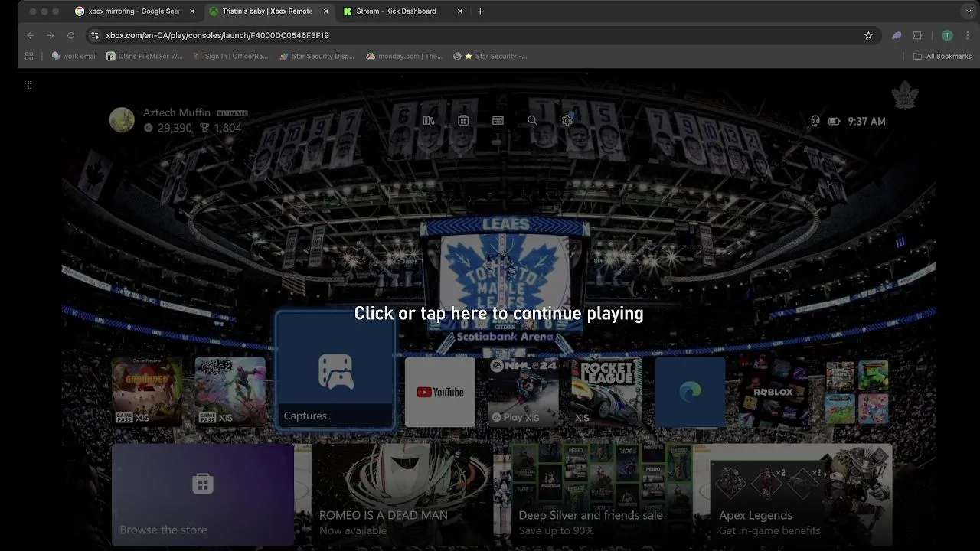Open the stream menu three-dots icon

tap(29, 85)
